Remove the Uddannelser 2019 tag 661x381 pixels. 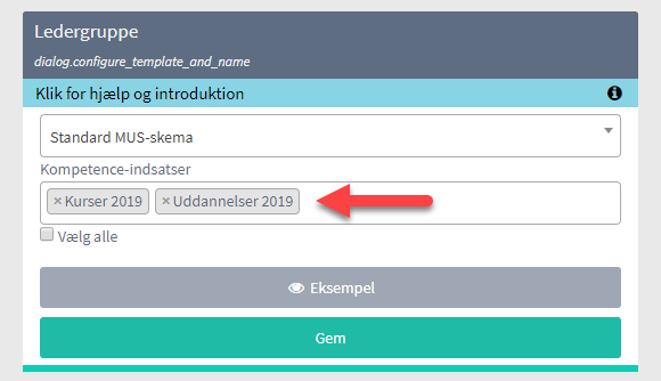[166, 201]
